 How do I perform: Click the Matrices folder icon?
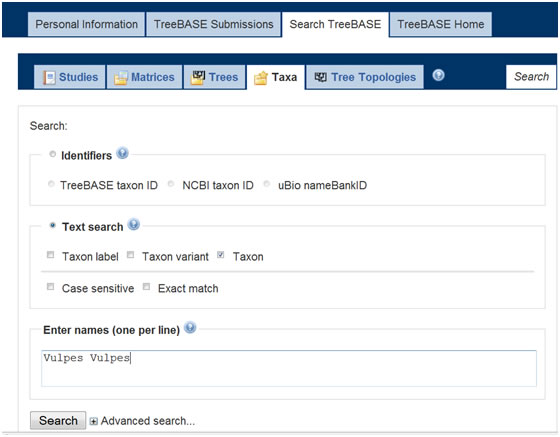pyautogui.click(x=120, y=78)
